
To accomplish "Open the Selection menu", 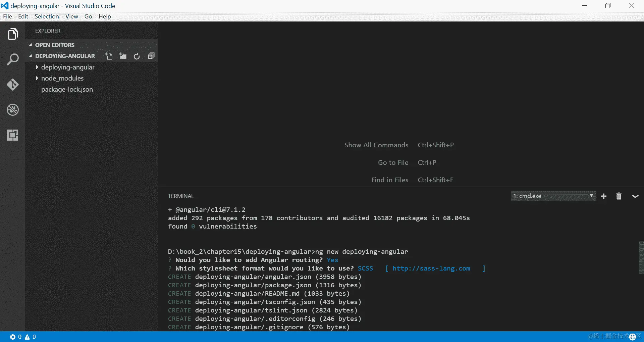I will point(47,16).
